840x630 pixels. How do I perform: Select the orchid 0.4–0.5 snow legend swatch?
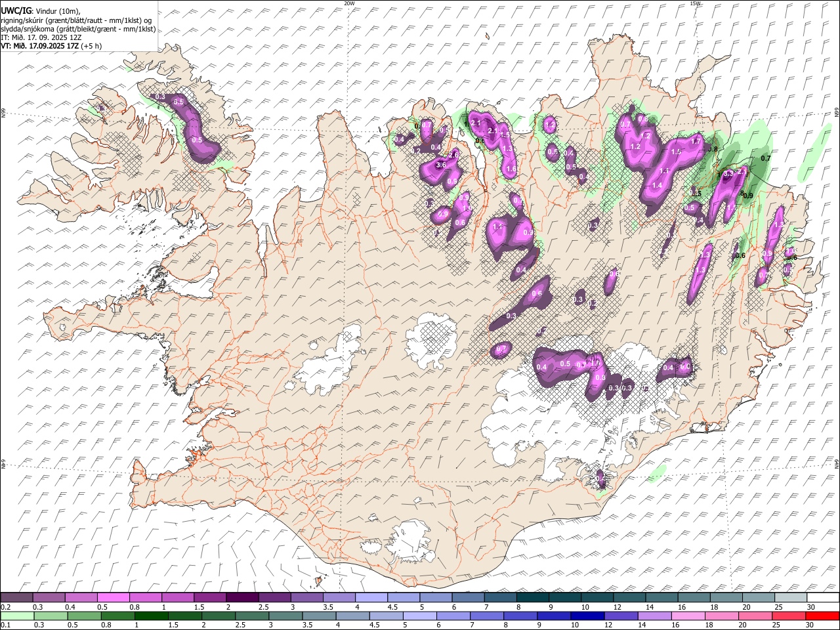[81, 598]
